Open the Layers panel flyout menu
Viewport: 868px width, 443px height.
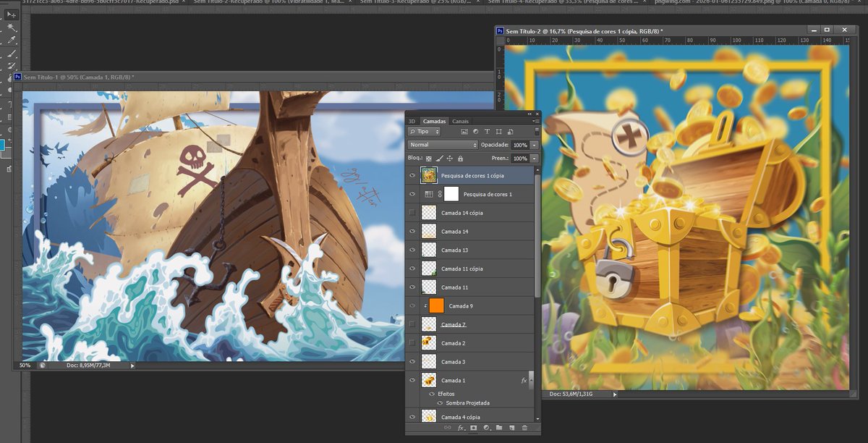click(x=536, y=121)
